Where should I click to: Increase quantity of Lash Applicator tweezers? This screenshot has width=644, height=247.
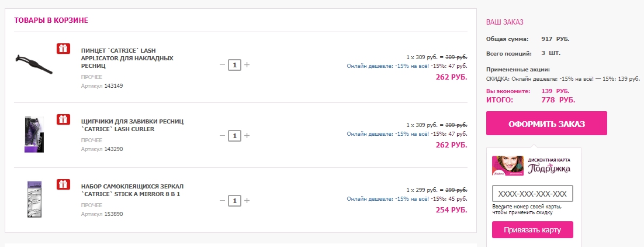[x=247, y=65]
